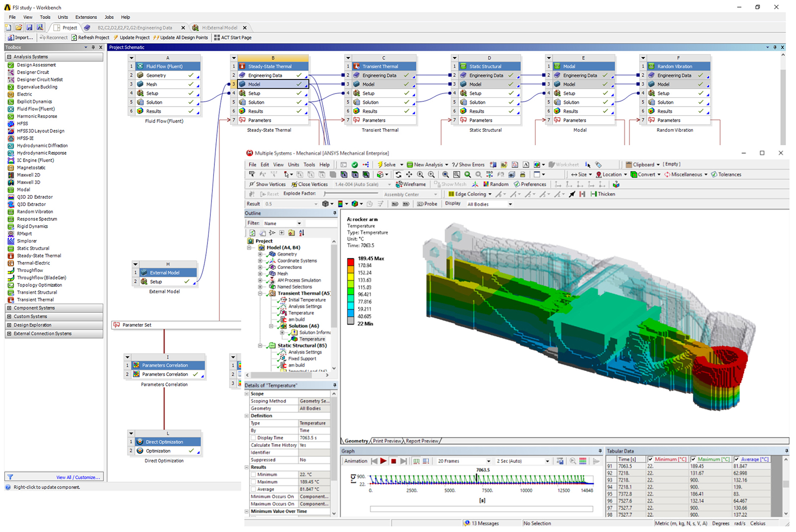Uncheck the Minimum [°C] column checkbox

click(650, 459)
